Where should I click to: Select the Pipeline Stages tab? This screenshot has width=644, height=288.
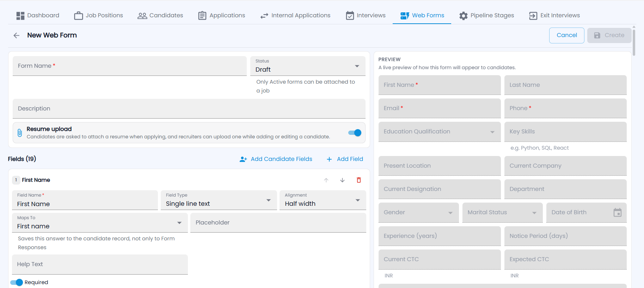487,16
